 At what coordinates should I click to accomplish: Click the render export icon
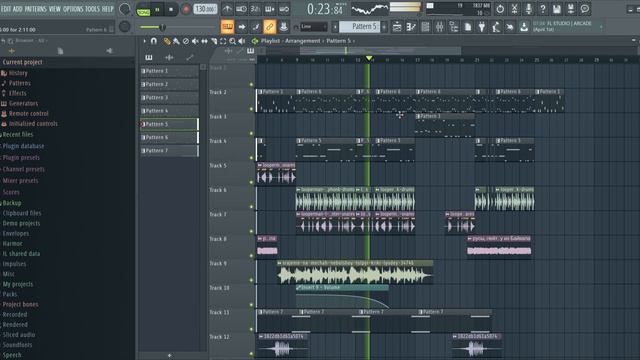pyautogui.click(x=571, y=9)
